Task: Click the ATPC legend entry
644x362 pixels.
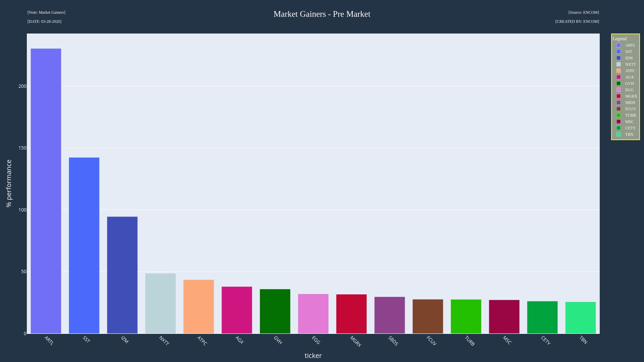Action: [630, 71]
